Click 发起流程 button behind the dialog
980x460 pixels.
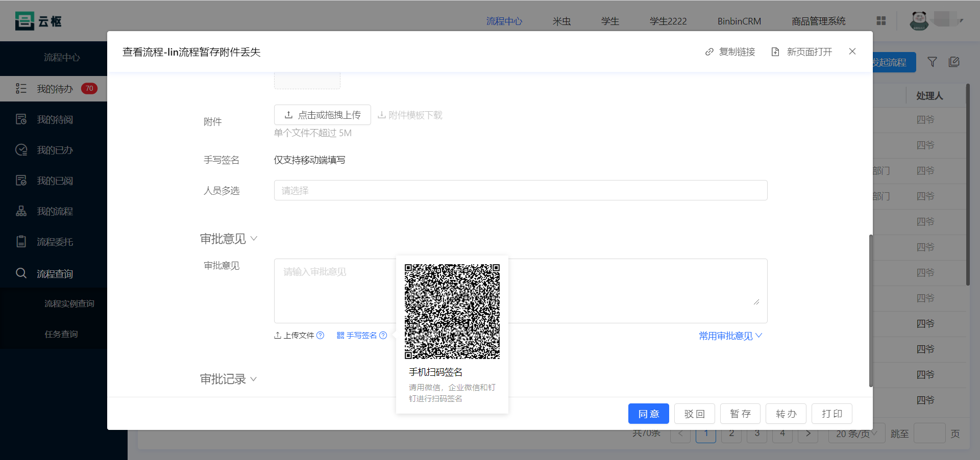click(894, 62)
